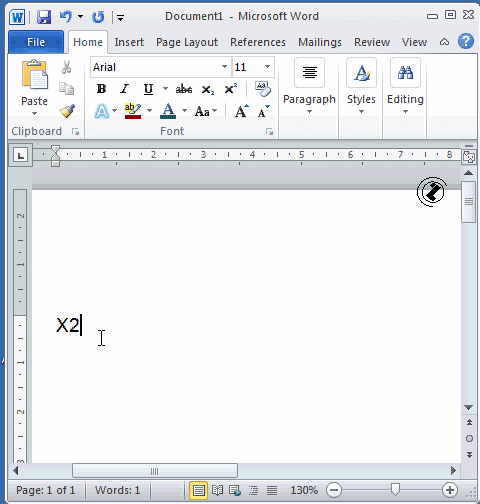Viewport: 480px width, 504px height.
Task: Toggle Print Layout view button
Action: coord(199,490)
